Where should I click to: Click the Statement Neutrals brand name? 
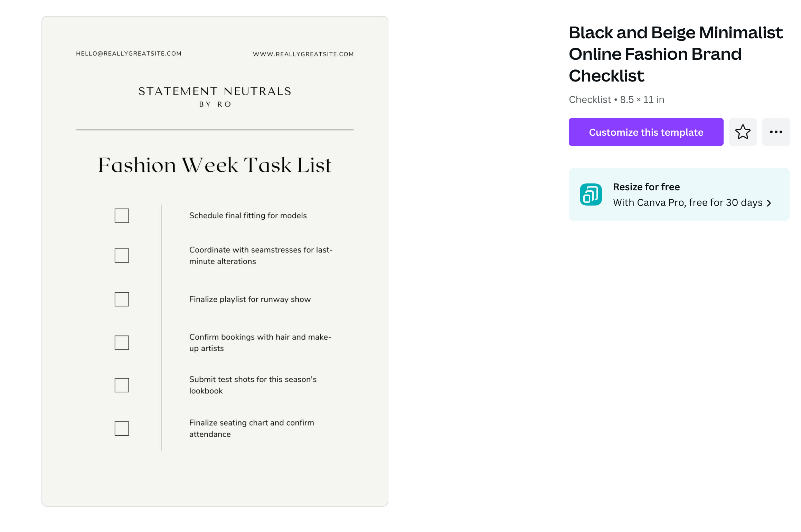tap(215, 92)
